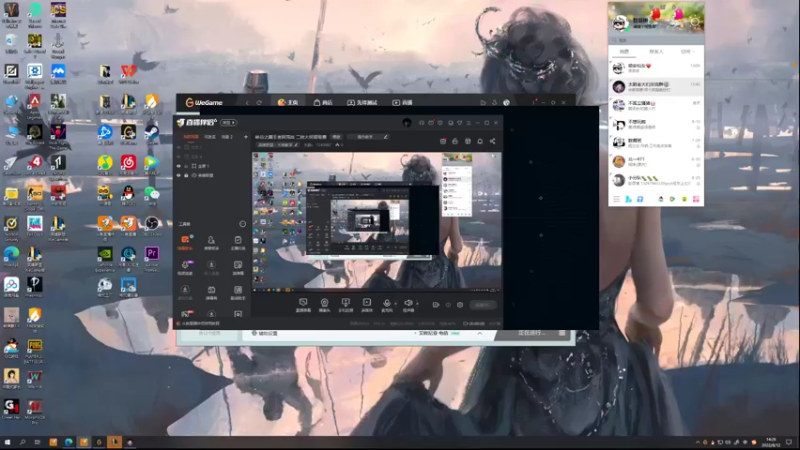
Task: Mute the speaker in the streaming app
Action: tap(408, 305)
